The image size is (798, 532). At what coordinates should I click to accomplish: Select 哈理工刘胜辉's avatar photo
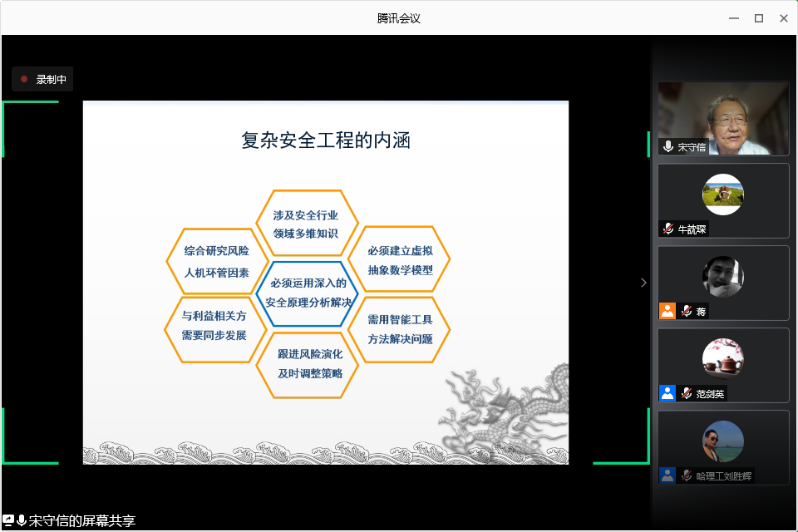point(722,441)
